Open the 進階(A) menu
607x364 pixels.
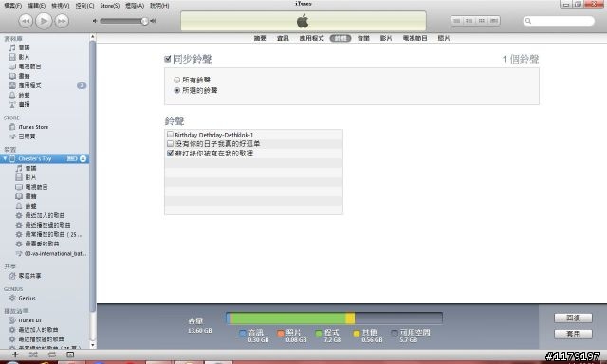pos(135,6)
